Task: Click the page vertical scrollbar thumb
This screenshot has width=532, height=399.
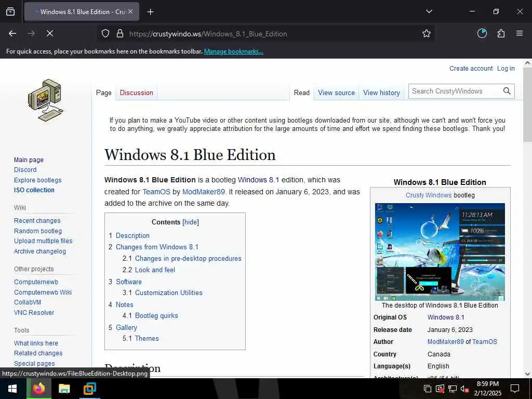Action: coord(528,104)
